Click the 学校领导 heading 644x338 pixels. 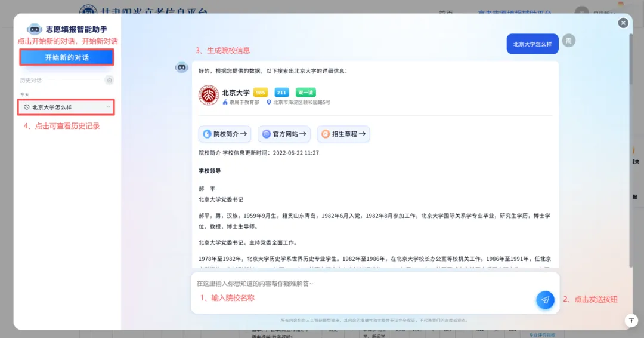pos(209,171)
